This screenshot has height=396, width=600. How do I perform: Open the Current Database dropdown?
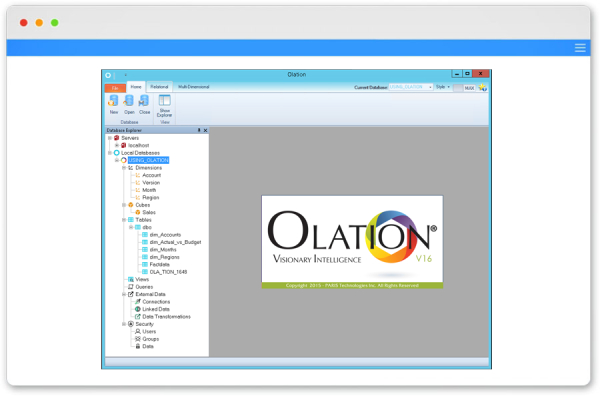[x=411, y=87]
